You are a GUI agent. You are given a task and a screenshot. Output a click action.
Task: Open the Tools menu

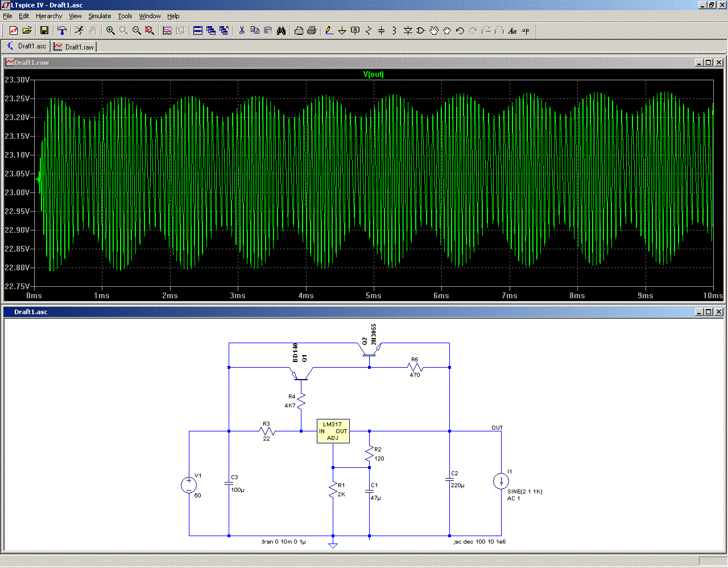[125, 16]
